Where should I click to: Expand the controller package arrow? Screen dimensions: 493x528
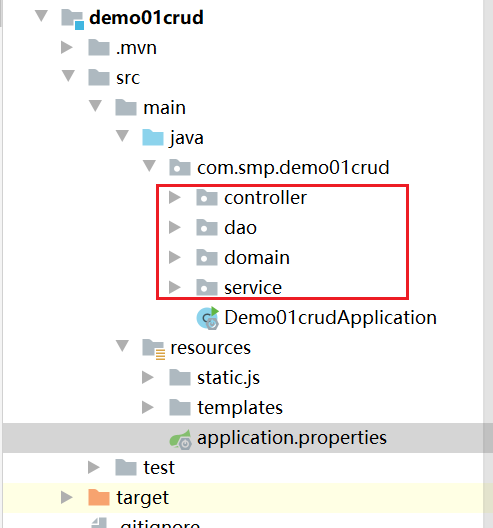coord(175,198)
